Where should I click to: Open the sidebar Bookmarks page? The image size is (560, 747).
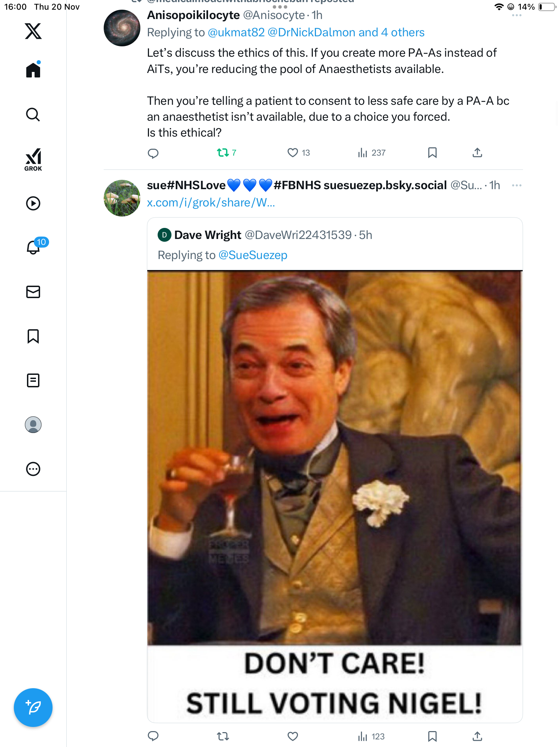pyautogui.click(x=33, y=336)
